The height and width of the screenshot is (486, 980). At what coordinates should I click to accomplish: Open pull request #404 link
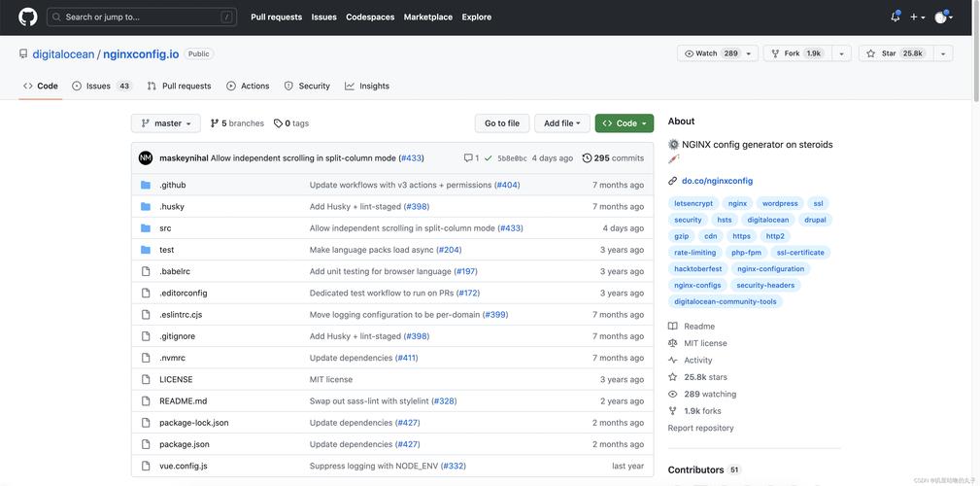point(507,185)
